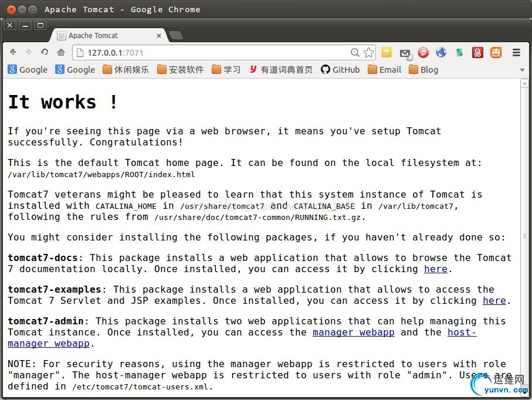Image resolution: width=532 pixels, height=400 pixels.
Task: Go back to the previous page
Action: coord(13,52)
